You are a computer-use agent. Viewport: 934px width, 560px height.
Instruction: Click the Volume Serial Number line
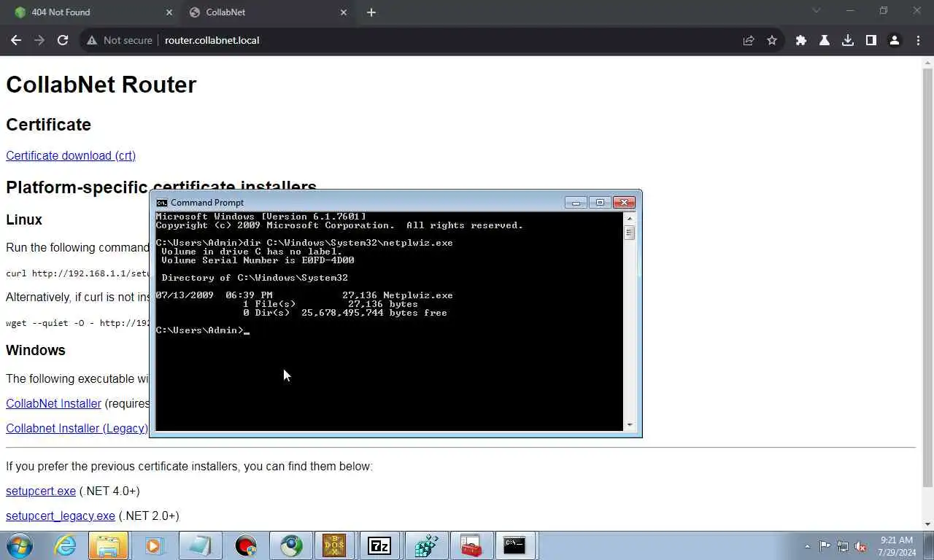coord(258,260)
